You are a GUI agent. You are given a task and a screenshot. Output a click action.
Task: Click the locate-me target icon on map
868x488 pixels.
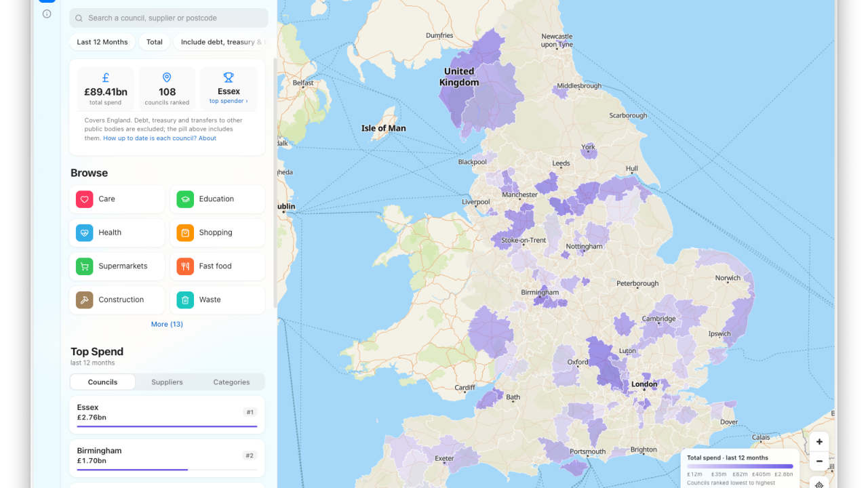click(x=819, y=485)
